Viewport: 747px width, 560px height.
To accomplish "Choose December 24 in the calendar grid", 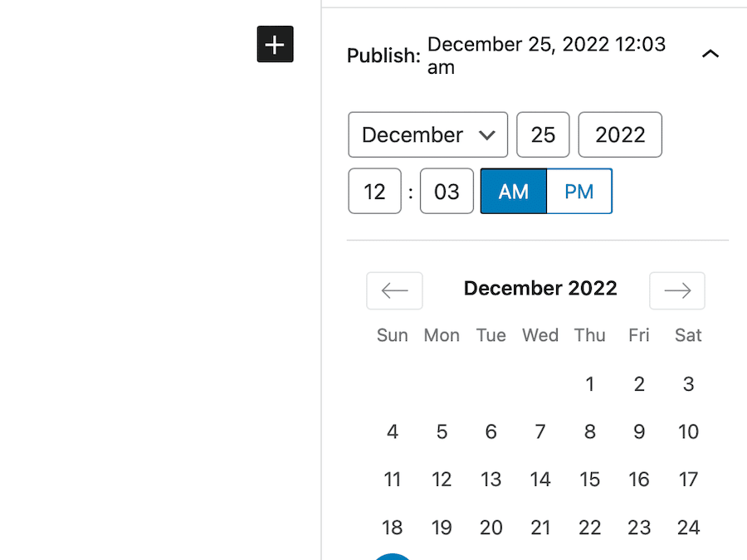I will click(x=688, y=528).
